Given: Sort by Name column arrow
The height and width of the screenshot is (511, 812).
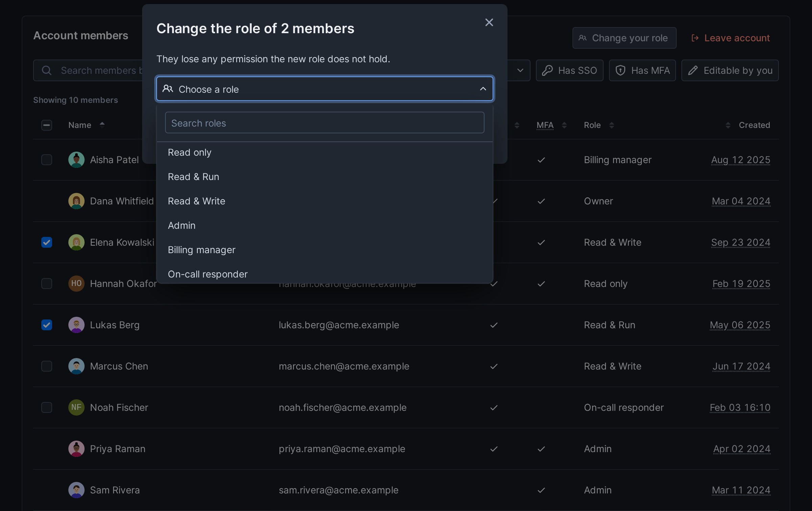Looking at the screenshot, I should coord(102,125).
